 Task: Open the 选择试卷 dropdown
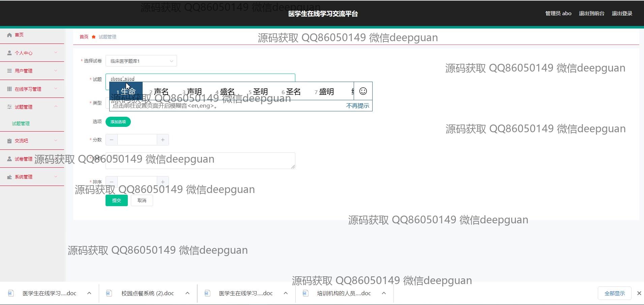(141, 61)
